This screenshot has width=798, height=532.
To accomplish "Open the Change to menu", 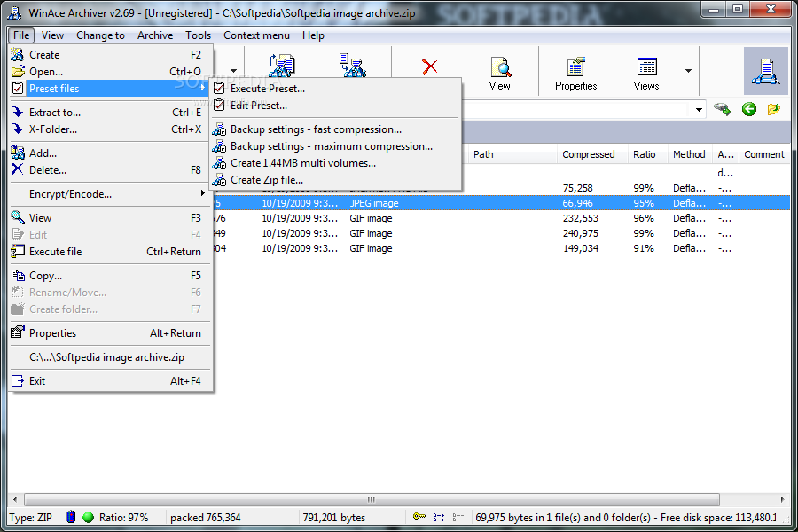I will point(100,35).
